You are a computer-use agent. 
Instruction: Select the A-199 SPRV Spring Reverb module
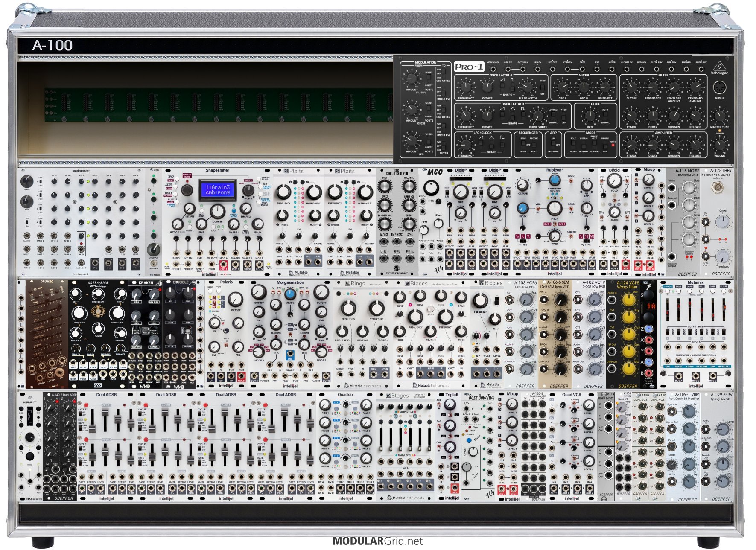(x=717, y=446)
